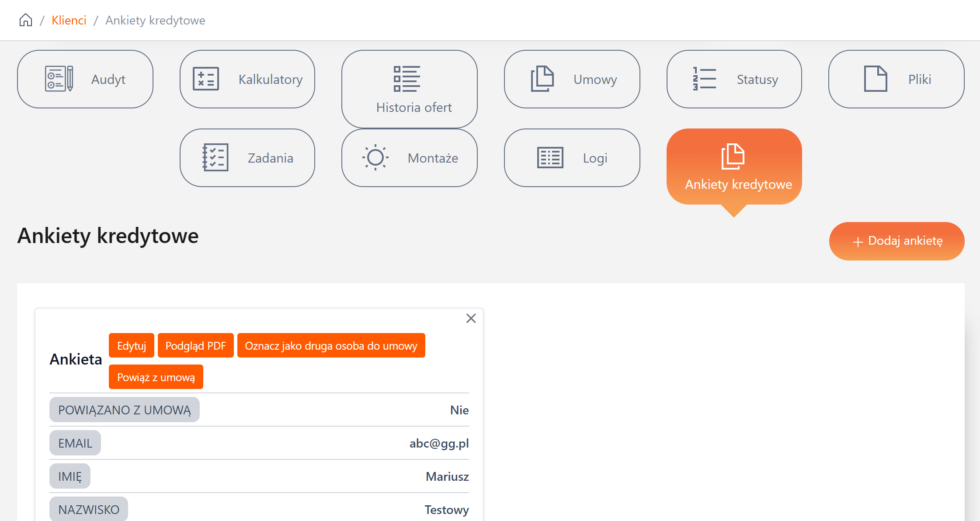Close the Ankieta card with X
The width and height of the screenshot is (980, 521).
[471, 318]
